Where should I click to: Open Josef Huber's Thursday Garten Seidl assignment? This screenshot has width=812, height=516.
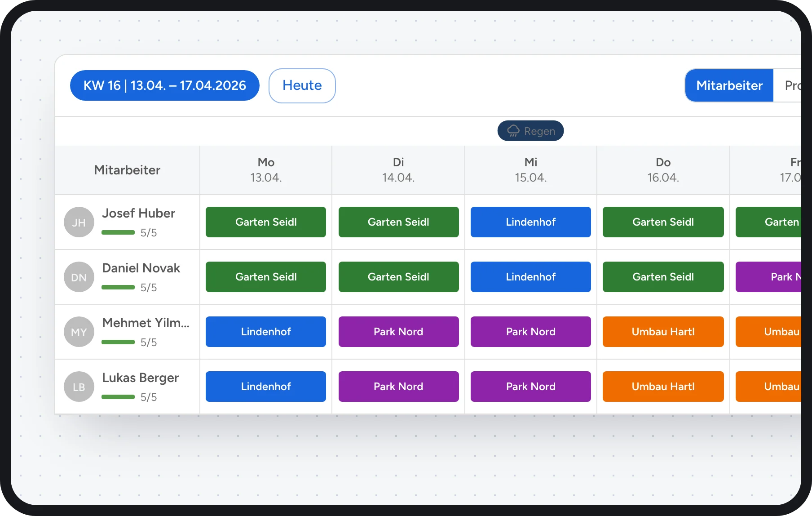(x=663, y=222)
